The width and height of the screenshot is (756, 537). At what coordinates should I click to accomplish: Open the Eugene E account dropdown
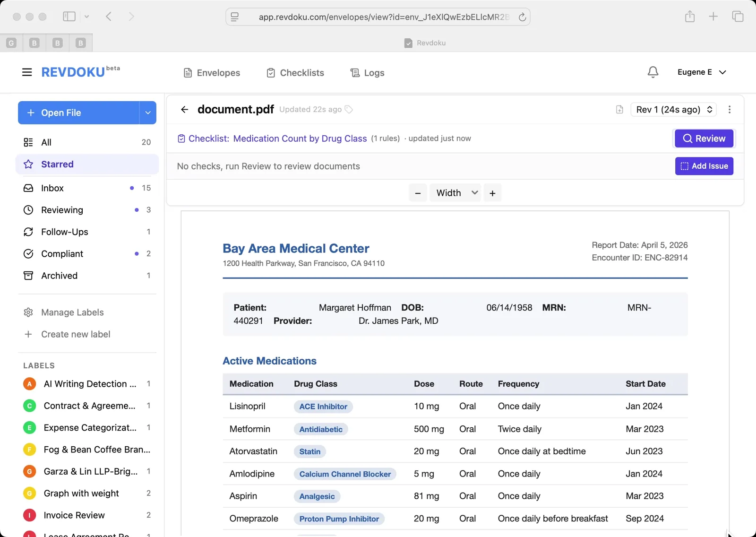pyautogui.click(x=702, y=72)
